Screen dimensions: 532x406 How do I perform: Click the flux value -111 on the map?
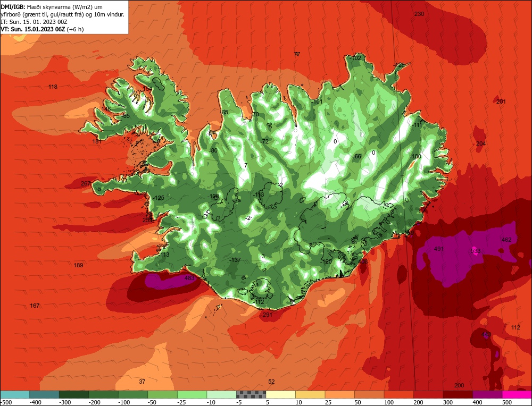click(417, 125)
